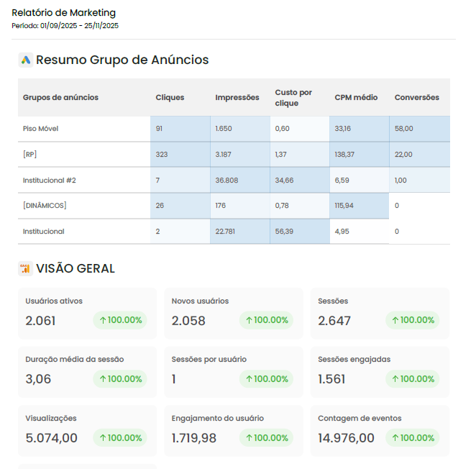Click the report period date text
Screen dimensions: 476x469
click(65, 26)
